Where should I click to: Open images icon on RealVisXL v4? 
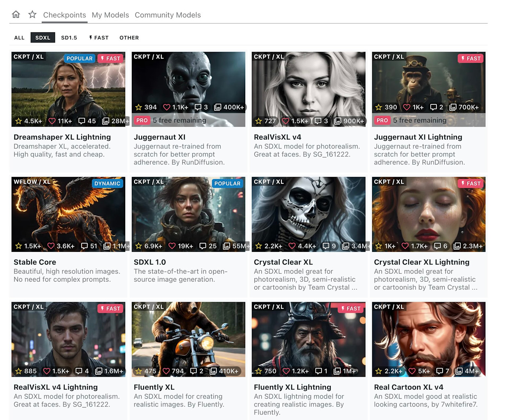click(x=338, y=121)
